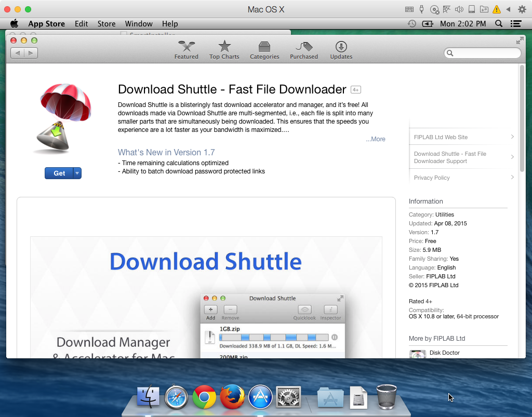The image size is (532, 417).
Task: Click the chevron next to Privacy Policy
Action: (512, 177)
